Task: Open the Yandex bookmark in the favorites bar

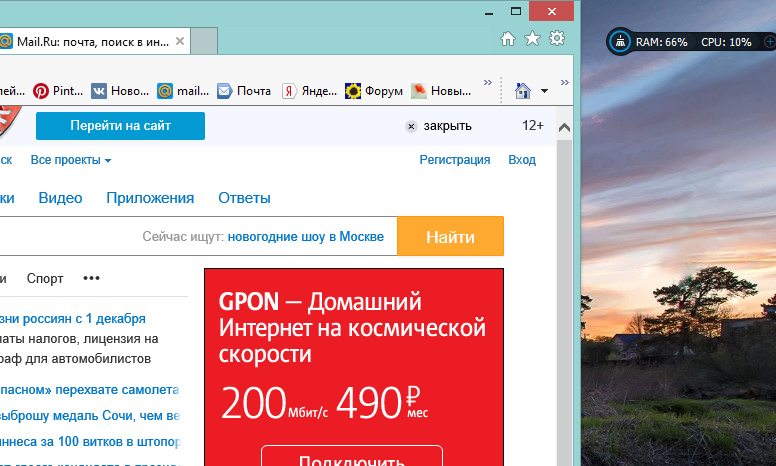Action: (309, 91)
